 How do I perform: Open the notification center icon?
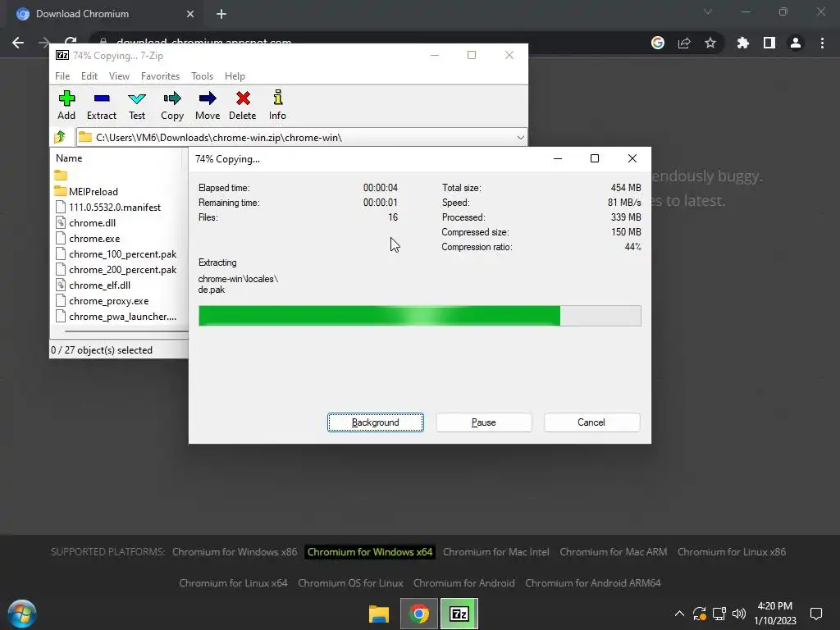tap(816, 614)
